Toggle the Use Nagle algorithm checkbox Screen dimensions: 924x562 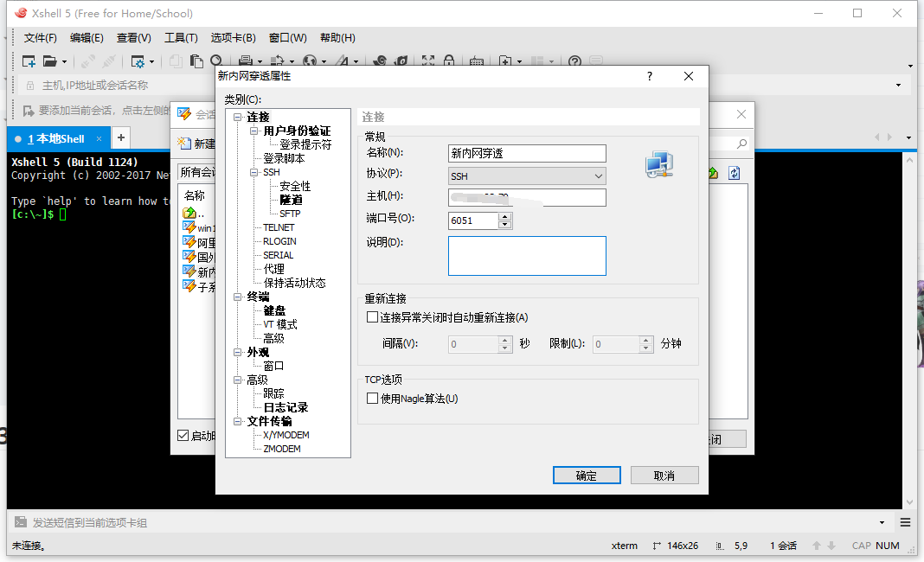[x=373, y=399]
